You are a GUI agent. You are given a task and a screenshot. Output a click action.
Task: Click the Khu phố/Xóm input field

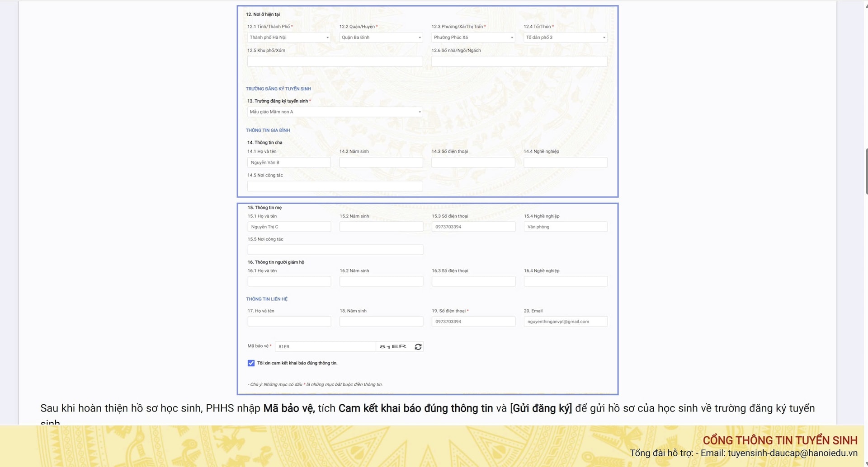pyautogui.click(x=335, y=61)
